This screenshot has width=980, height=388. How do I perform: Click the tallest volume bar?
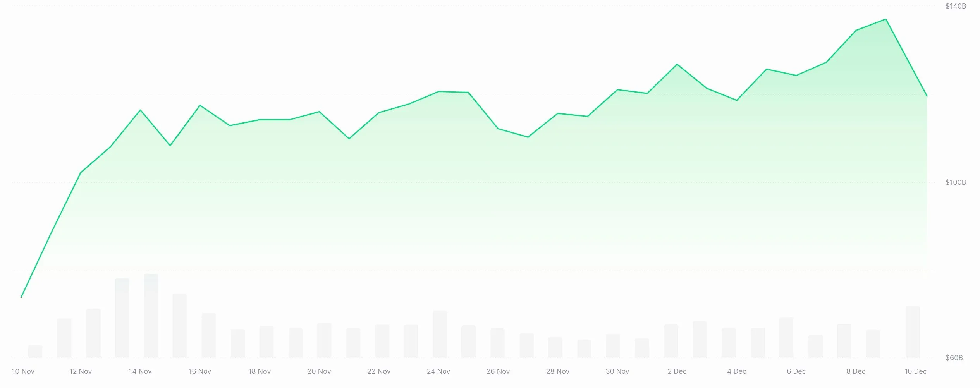pos(151,316)
